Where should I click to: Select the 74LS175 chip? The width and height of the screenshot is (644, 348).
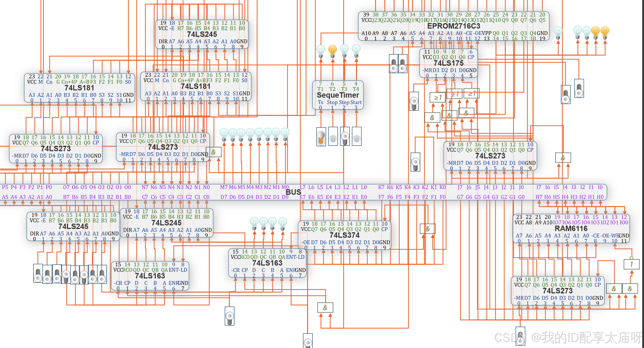(448, 63)
